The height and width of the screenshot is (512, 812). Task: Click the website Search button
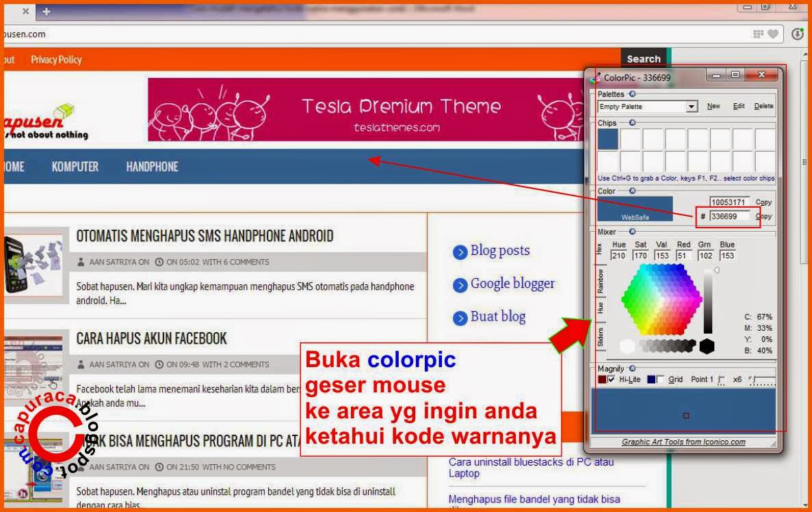pyautogui.click(x=644, y=59)
